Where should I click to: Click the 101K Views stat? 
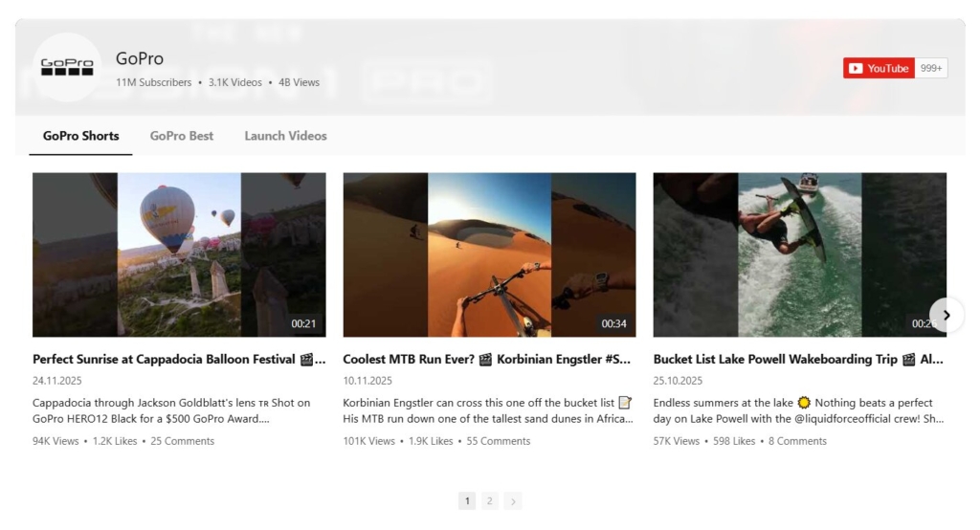pyautogui.click(x=368, y=441)
